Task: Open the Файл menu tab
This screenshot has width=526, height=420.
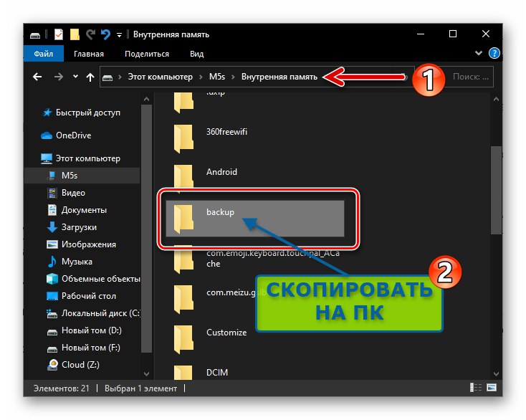Action: click(43, 54)
